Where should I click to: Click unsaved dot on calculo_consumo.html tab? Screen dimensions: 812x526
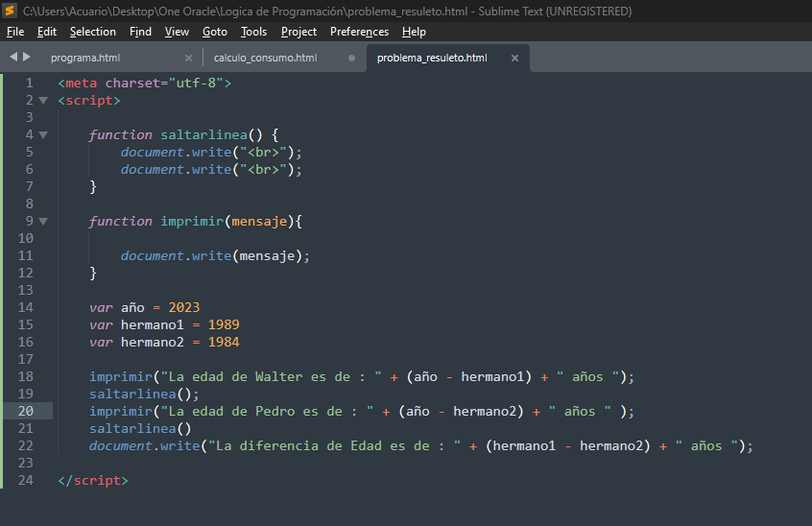[351, 58]
